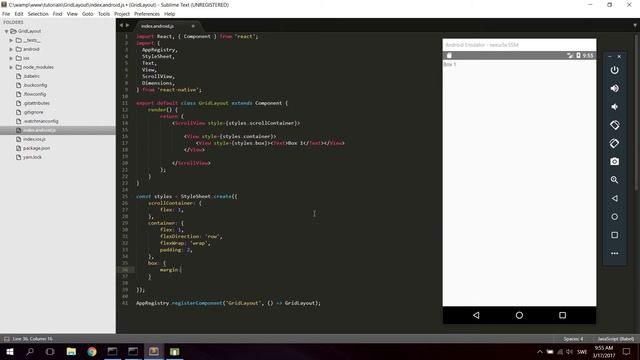The width and height of the screenshot is (640, 360).
Task: Click the emulator volume down button
Action: [x=614, y=107]
